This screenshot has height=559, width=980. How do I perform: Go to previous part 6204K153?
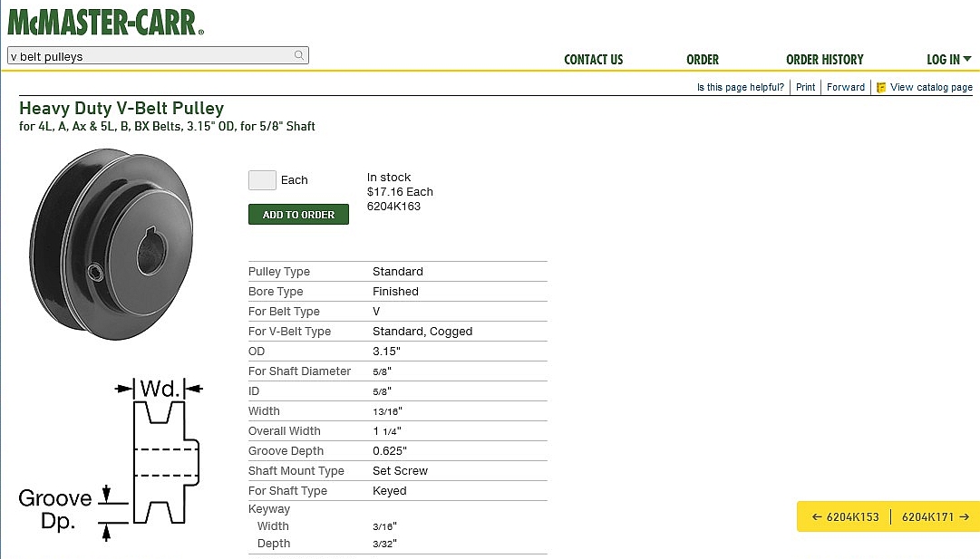pyautogui.click(x=845, y=517)
